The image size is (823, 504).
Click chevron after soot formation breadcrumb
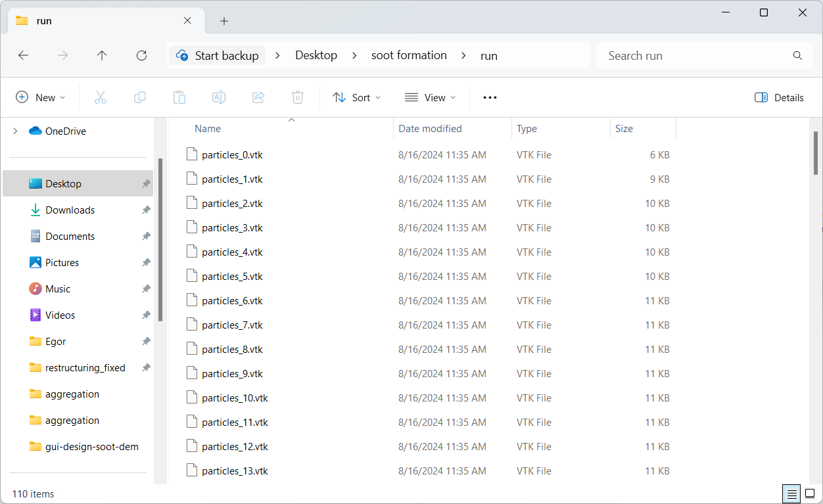pyautogui.click(x=464, y=56)
